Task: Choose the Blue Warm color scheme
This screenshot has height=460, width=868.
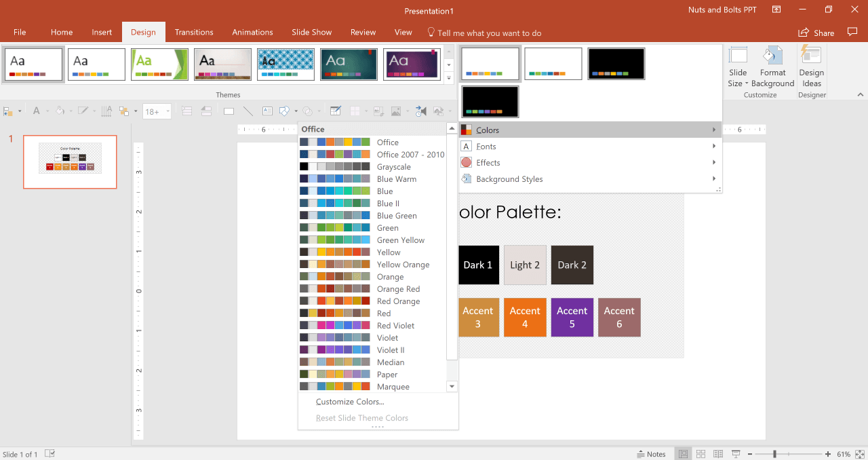Action: pos(372,178)
